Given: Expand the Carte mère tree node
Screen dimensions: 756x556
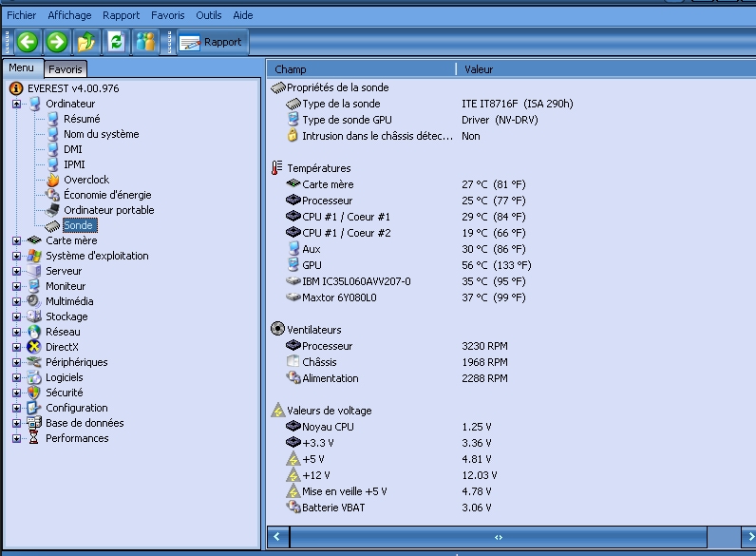Looking at the screenshot, I should click(x=16, y=240).
